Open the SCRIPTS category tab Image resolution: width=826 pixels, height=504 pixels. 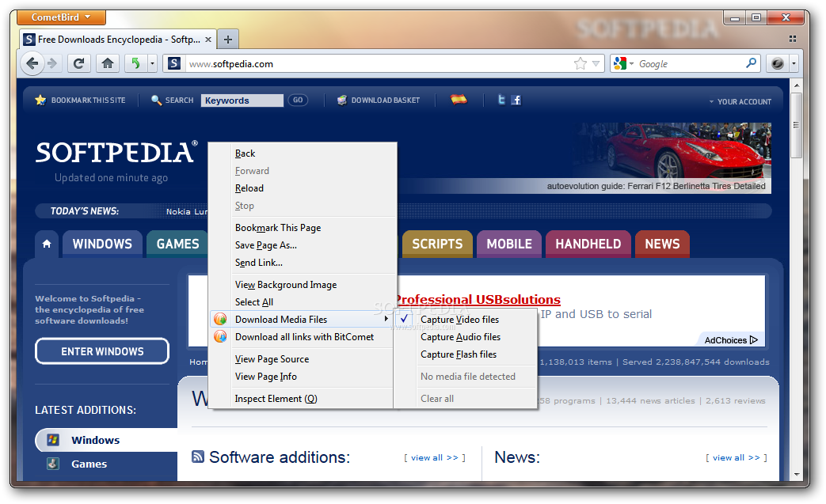coord(437,244)
